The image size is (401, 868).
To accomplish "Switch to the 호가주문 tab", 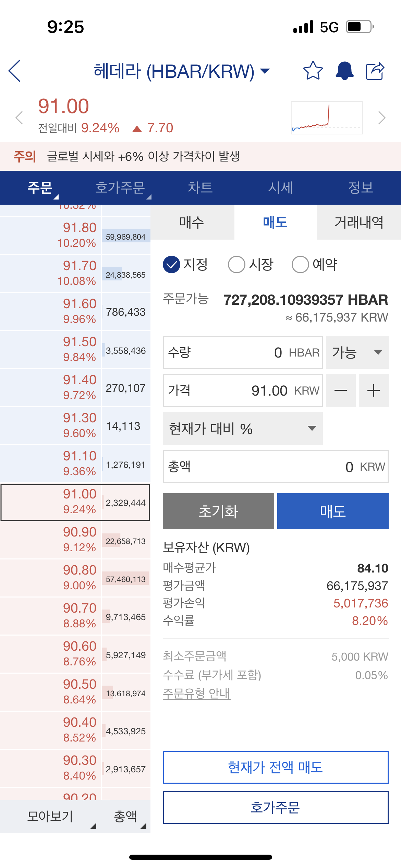I will pyautogui.click(x=120, y=188).
